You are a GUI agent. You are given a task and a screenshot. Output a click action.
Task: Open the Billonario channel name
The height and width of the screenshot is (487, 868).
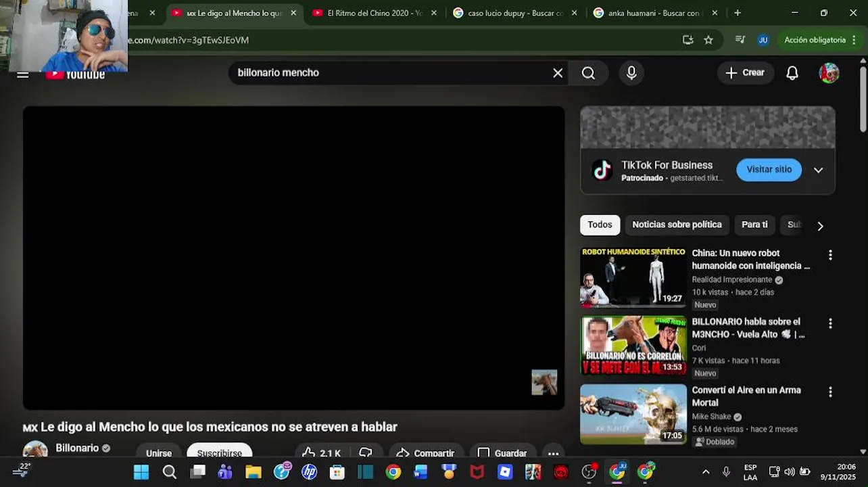click(77, 448)
